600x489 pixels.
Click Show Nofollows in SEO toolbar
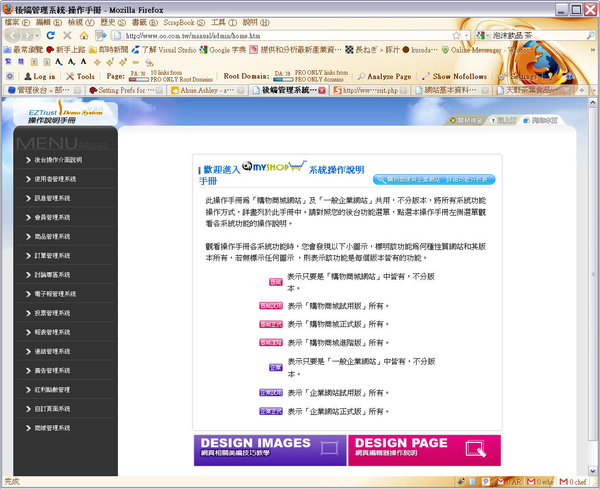[x=454, y=77]
